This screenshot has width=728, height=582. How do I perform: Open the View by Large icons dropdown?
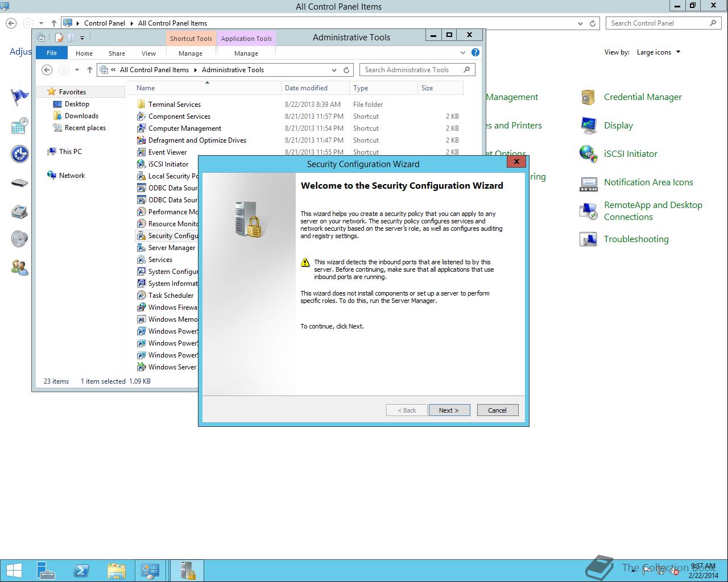click(658, 52)
